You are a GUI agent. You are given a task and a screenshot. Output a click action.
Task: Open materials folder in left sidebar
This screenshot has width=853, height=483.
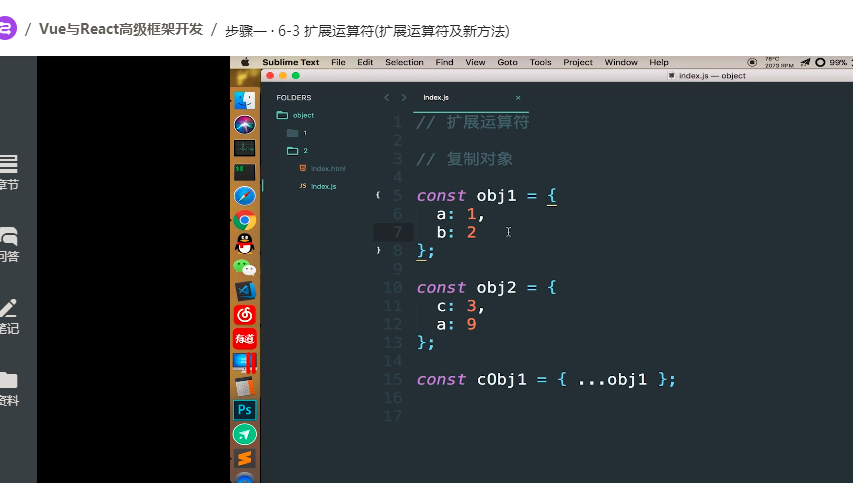coord(9,389)
